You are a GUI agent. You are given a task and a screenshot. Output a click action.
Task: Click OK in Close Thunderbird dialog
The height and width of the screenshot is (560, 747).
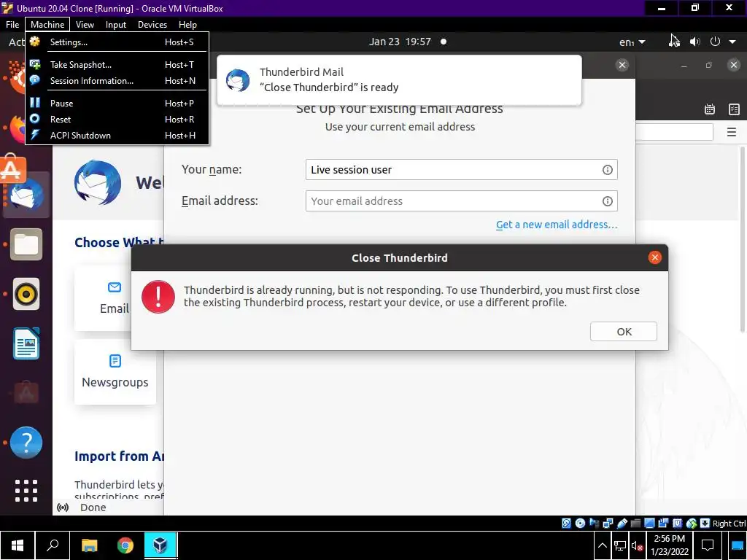point(624,332)
